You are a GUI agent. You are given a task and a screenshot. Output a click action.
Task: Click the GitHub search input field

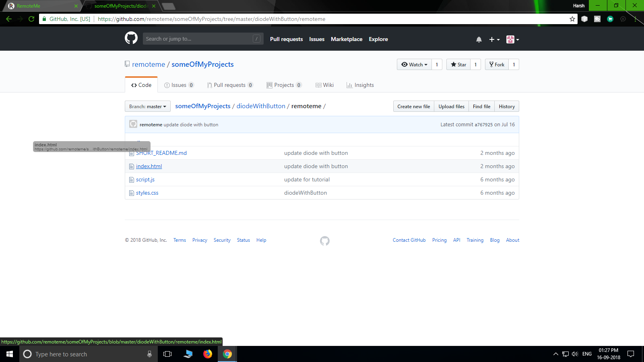point(203,39)
